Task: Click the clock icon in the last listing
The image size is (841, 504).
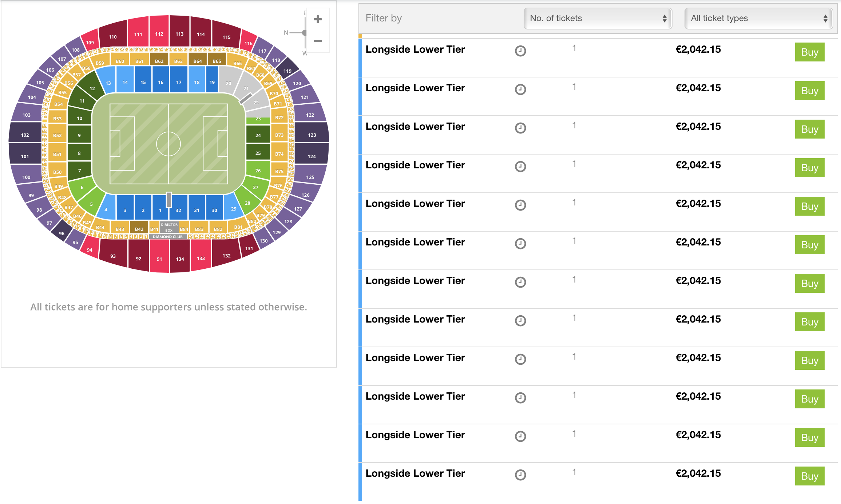Action: pos(520,475)
